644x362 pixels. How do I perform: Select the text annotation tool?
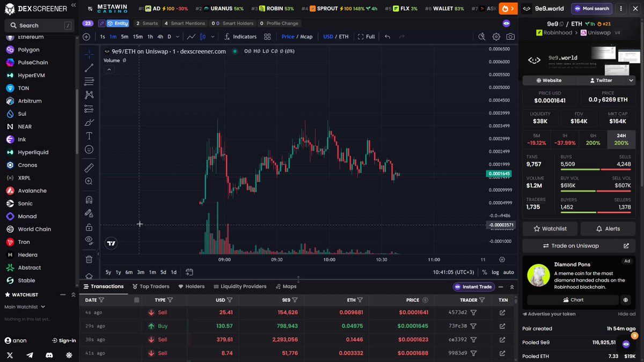[89, 136]
